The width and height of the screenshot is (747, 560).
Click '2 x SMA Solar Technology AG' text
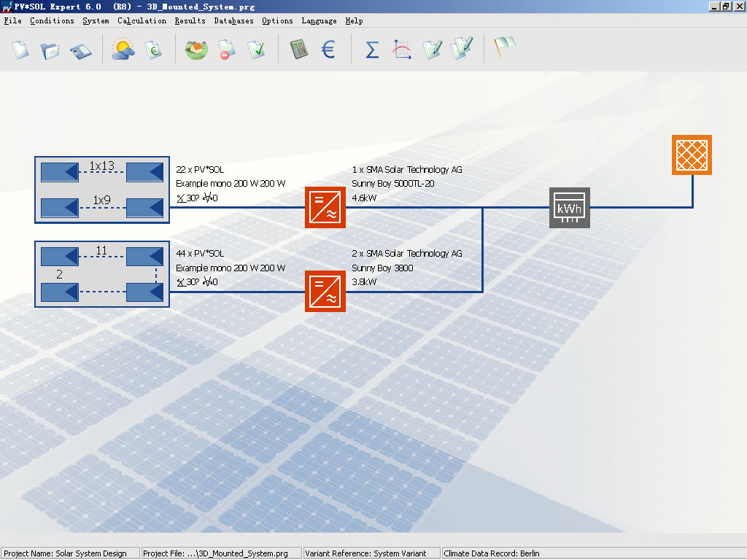[x=407, y=253]
